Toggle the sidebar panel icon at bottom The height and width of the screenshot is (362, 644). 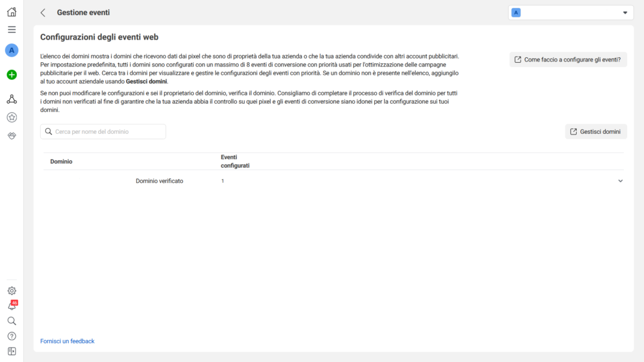pyautogui.click(x=11, y=351)
